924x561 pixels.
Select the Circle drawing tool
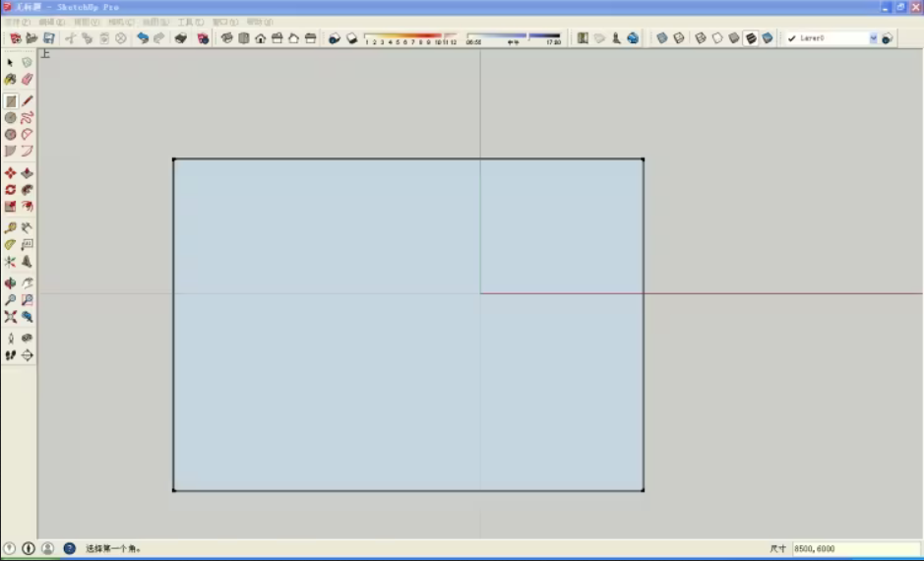(x=11, y=118)
